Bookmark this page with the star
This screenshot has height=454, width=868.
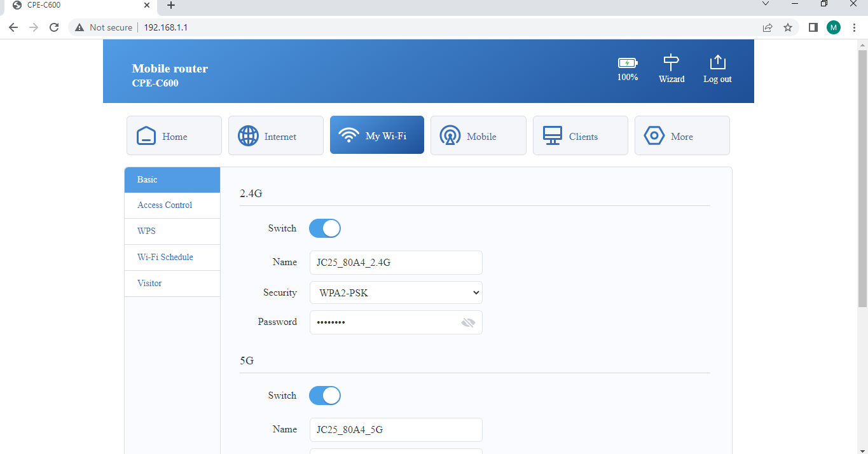coord(788,27)
